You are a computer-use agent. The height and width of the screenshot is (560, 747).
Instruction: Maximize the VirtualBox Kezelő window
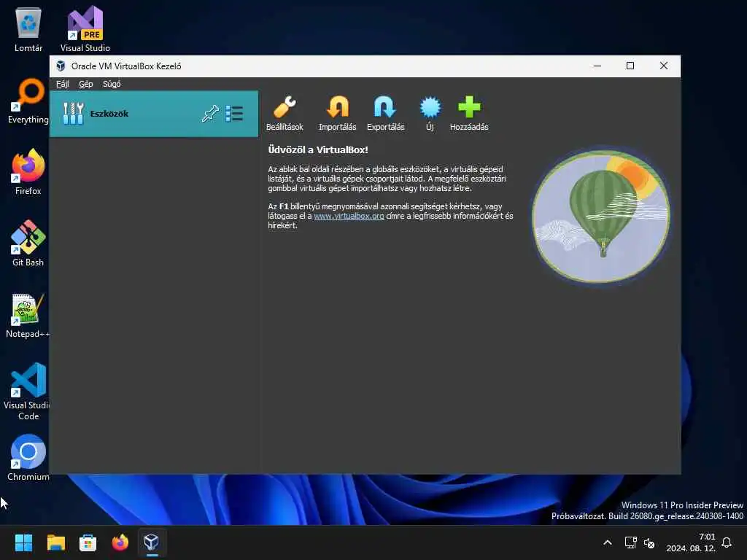630,66
